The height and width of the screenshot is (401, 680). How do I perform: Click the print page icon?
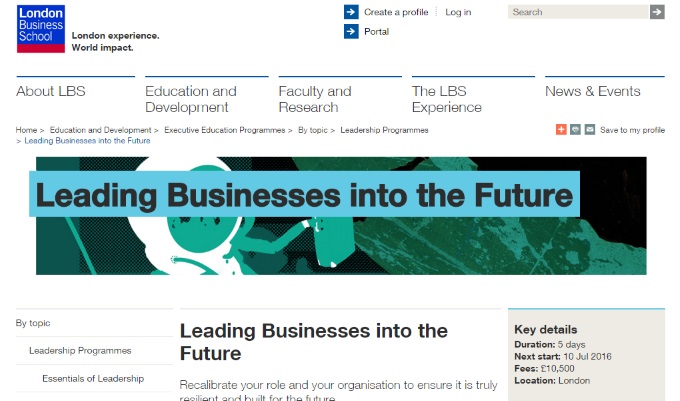pos(575,130)
